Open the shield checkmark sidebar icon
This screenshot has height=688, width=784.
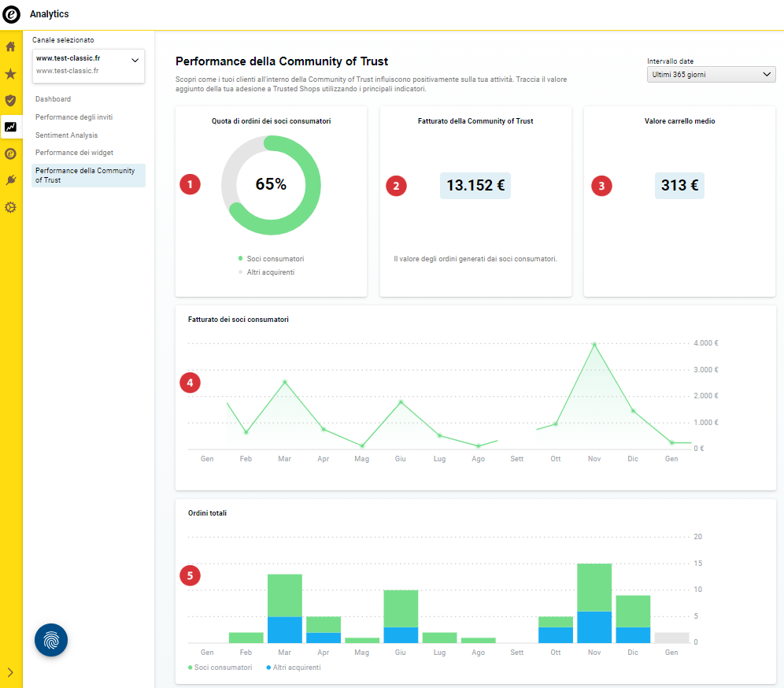click(x=10, y=101)
